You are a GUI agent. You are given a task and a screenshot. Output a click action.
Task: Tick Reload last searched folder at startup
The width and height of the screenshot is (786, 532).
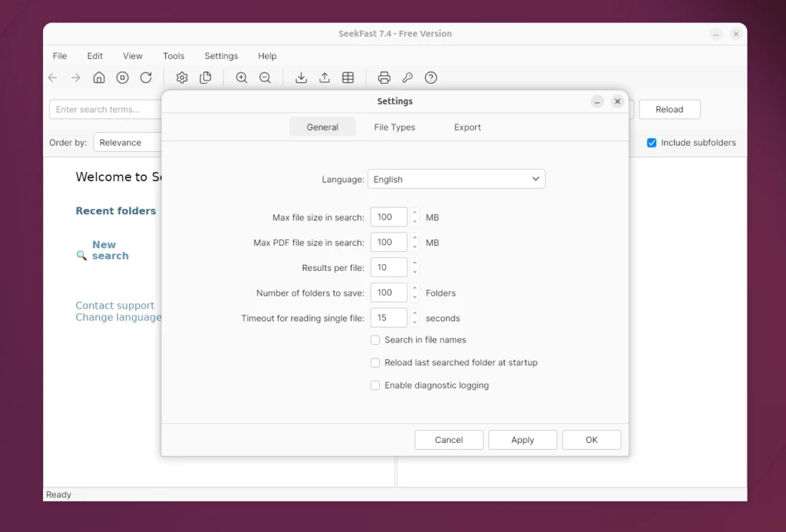click(375, 362)
